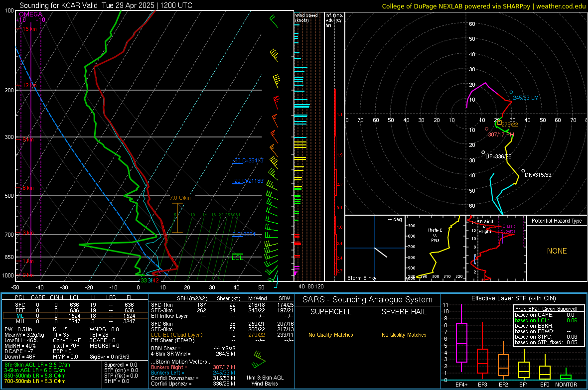Click the SARS - Sounding Analogue System header

368,300
